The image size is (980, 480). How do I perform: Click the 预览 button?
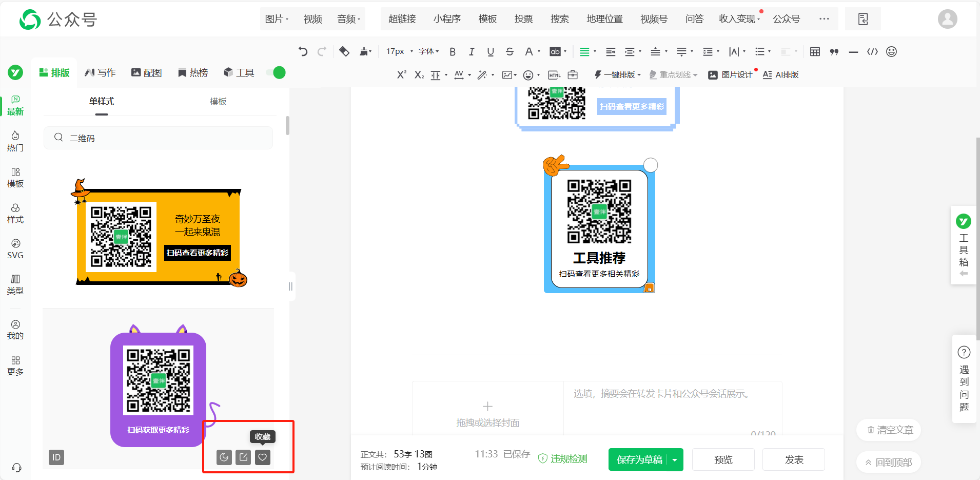point(723,460)
